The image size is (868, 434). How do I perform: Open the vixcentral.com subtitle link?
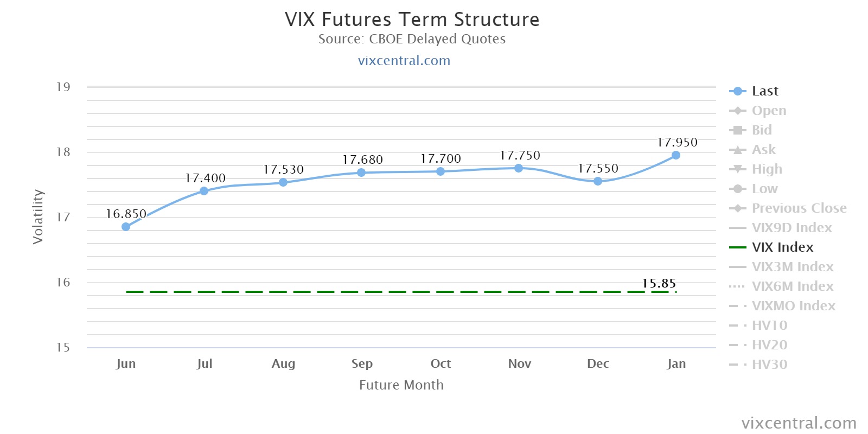[404, 61]
